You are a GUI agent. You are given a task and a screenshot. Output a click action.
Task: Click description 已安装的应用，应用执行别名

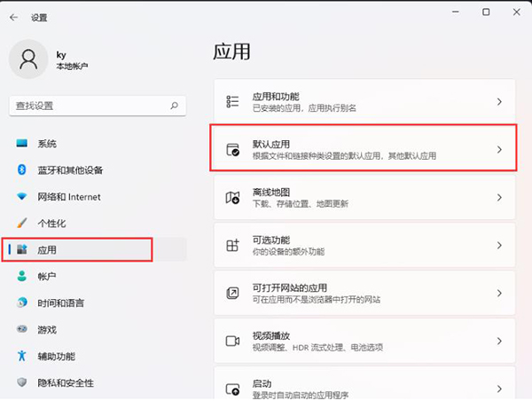[x=304, y=108]
